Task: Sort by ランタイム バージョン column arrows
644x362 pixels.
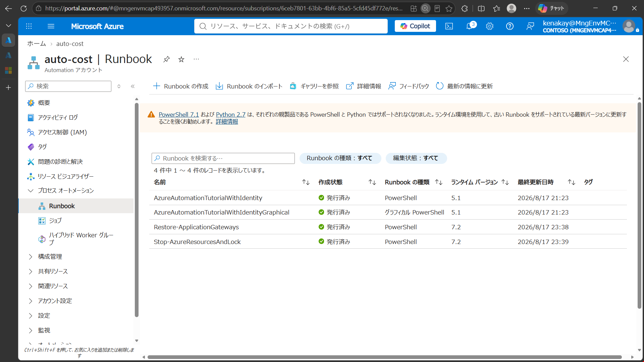Action: (505, 182)
